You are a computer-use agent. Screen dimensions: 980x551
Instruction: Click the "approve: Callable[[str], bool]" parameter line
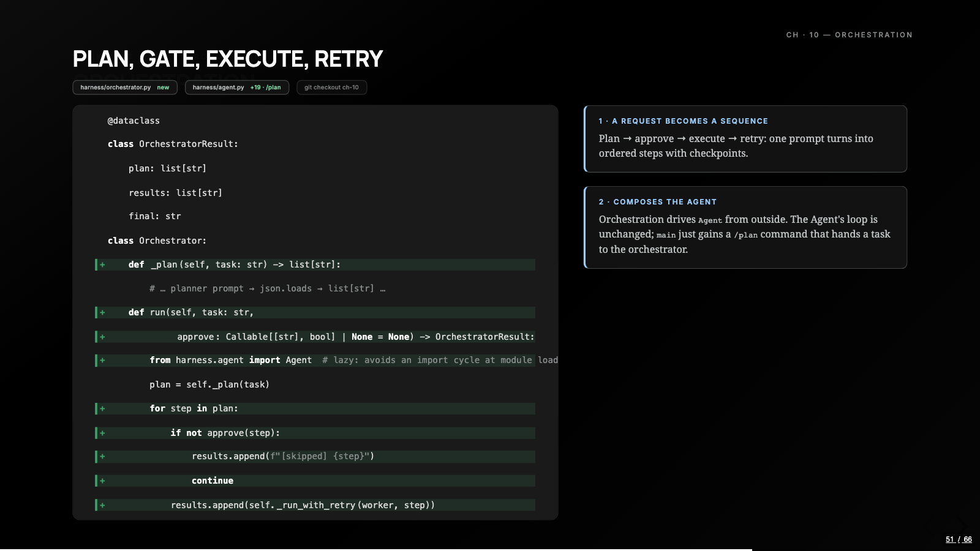(315, 337)
